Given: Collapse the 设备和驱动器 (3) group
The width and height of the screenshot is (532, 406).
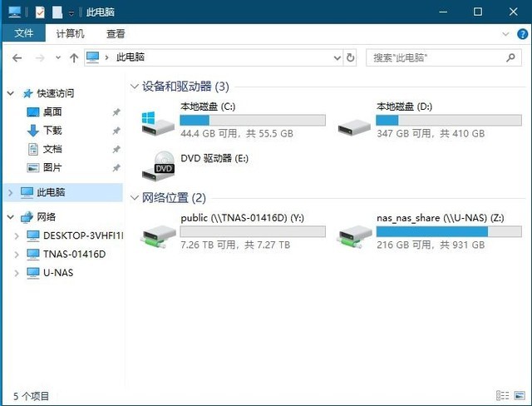Looking at the screenshot, I should (x=135, y=87).
